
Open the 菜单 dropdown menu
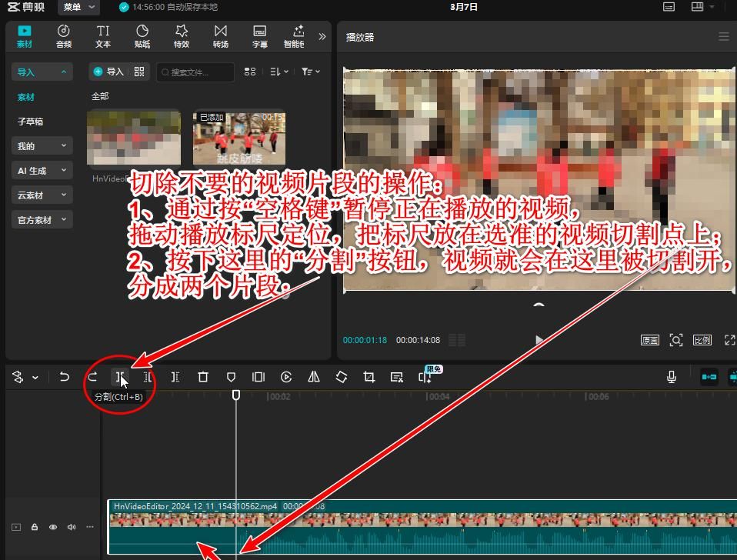click(x=78, y=7)
